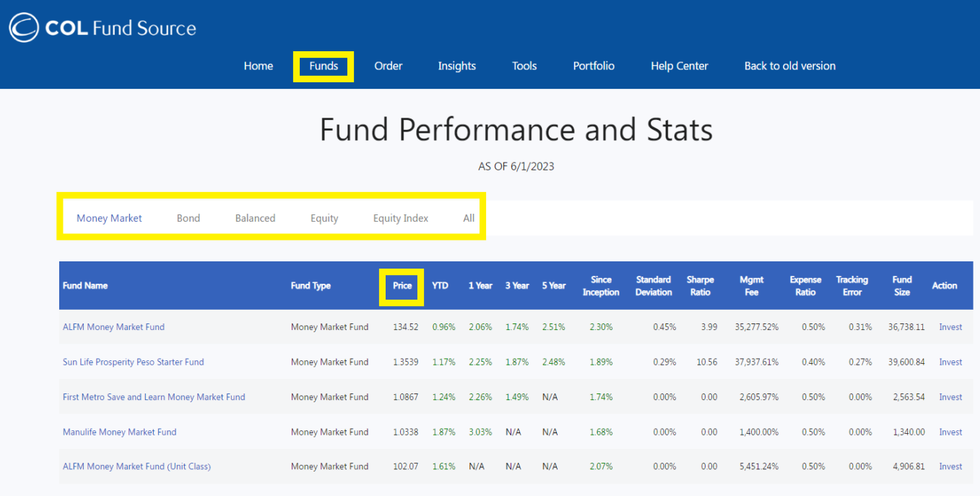Click the Fund Performance and Stats heading

tap(516, 130)
